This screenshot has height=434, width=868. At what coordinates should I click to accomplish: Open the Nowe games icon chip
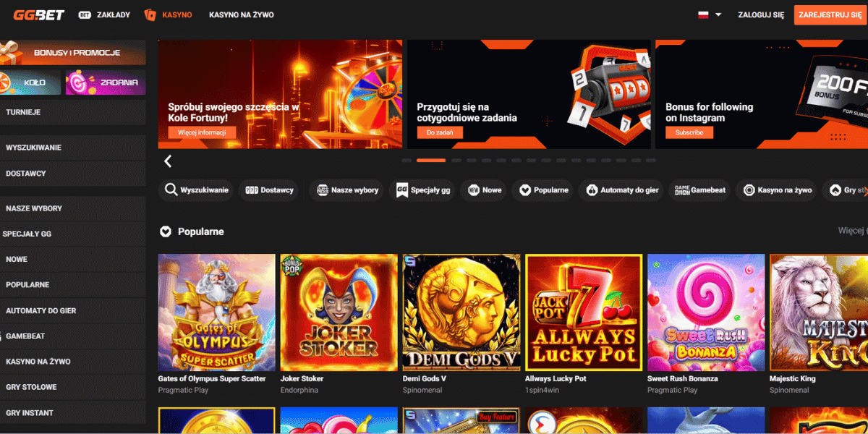pyautogui.click(x=485, y=190)
